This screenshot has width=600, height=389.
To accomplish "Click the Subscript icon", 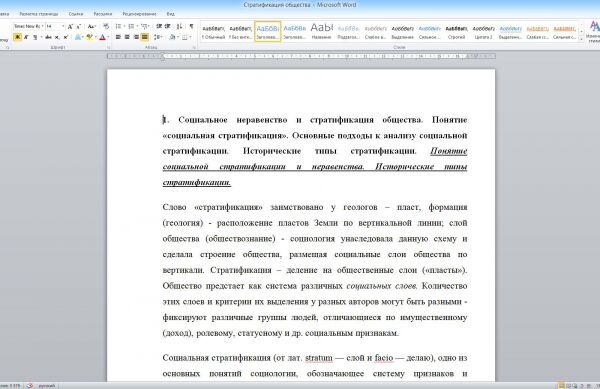I will 57,37.
